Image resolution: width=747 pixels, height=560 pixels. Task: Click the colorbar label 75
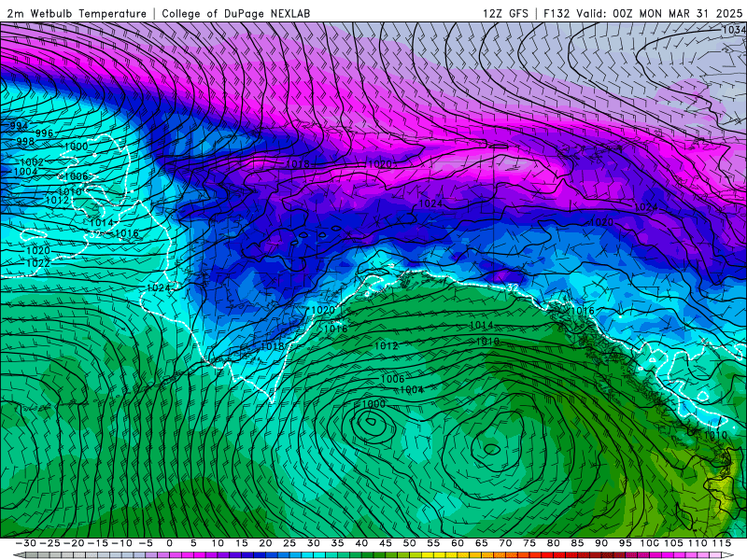click(x=529, y=543)
